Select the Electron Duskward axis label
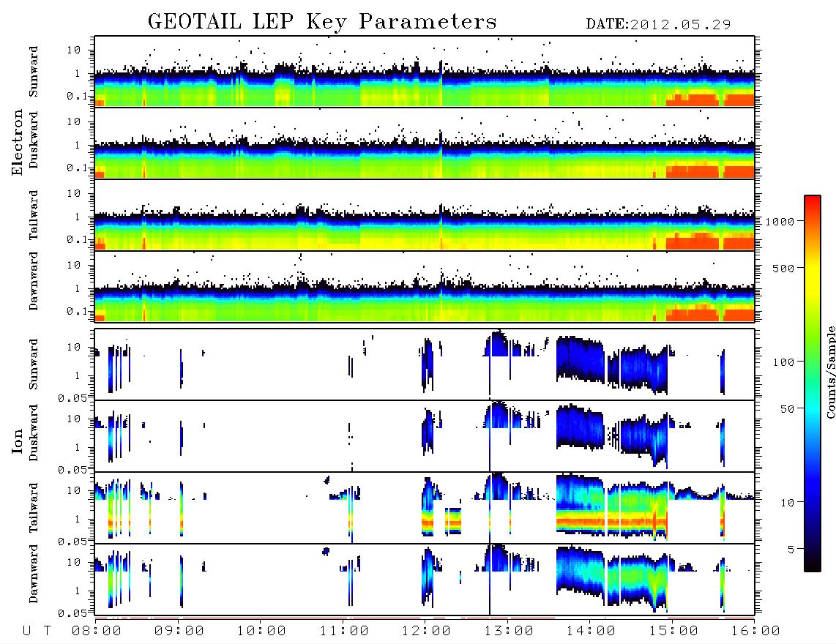 coord(34,140)
